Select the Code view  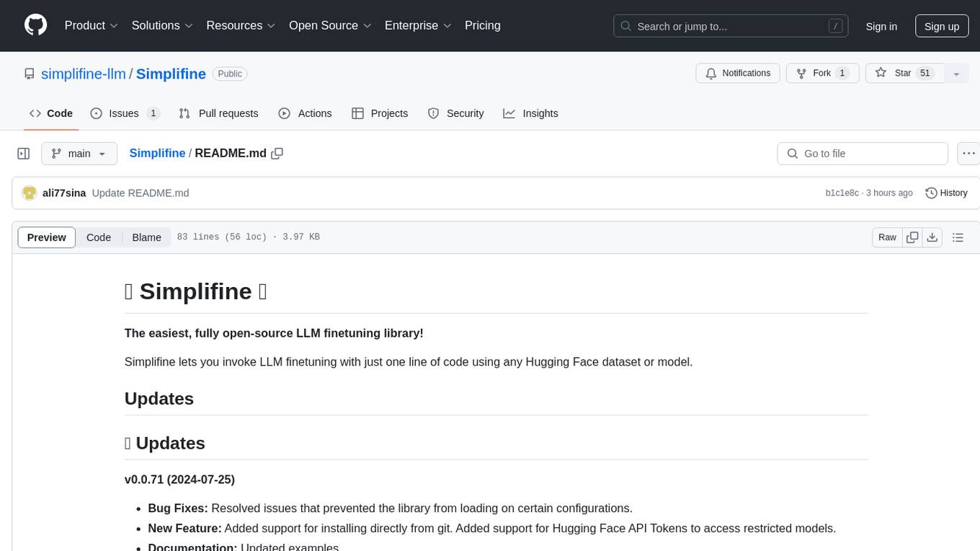point(99,237)
